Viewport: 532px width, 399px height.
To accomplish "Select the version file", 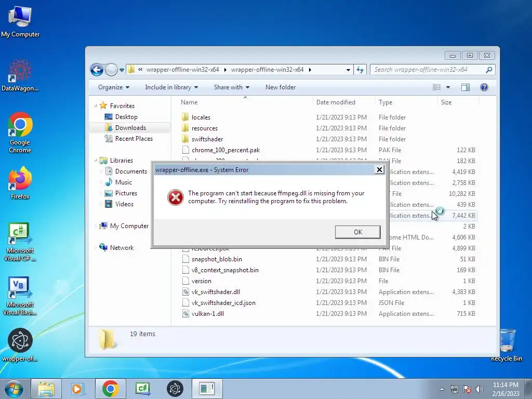I will tap(201, 281).
